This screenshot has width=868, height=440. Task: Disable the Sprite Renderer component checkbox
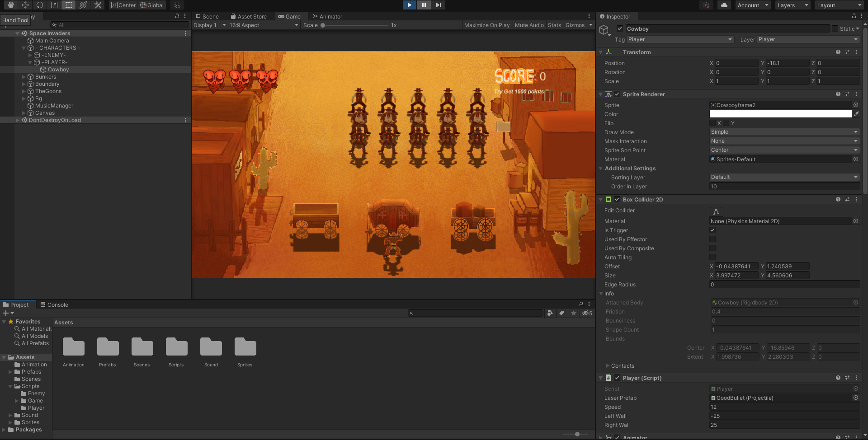[x=617, y=94]
